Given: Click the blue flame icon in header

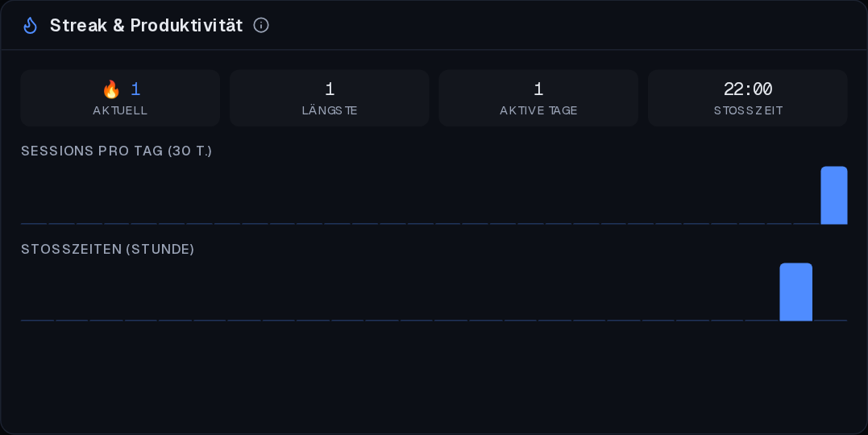Looking at the screenshot, I should (x=30, y=26).
